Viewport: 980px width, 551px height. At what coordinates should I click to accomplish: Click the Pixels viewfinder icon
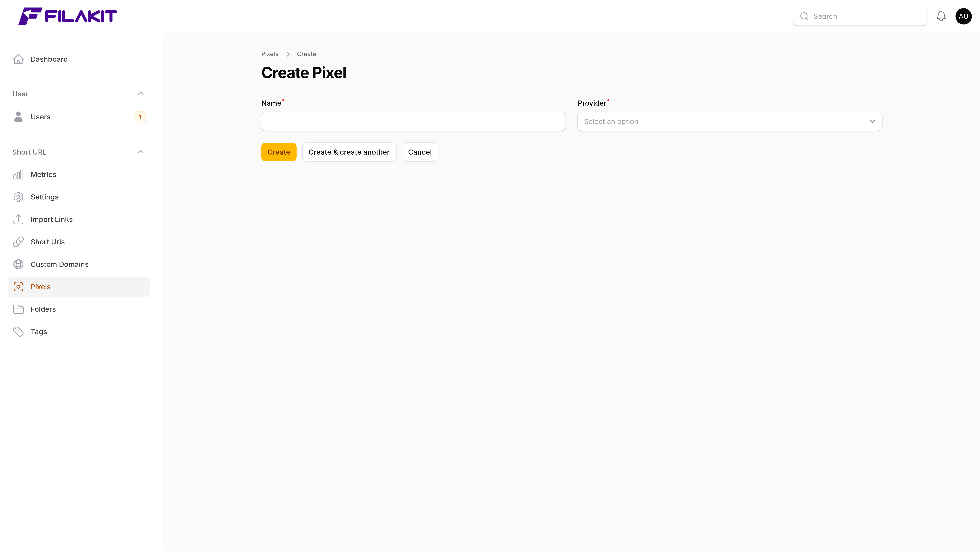pos(18,287)
